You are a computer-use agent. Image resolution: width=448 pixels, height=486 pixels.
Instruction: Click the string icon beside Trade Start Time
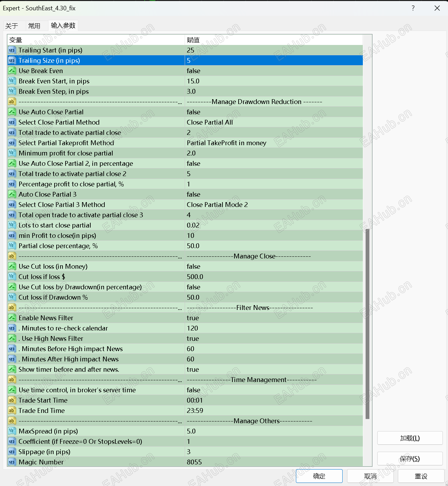[x=12, y=400]
